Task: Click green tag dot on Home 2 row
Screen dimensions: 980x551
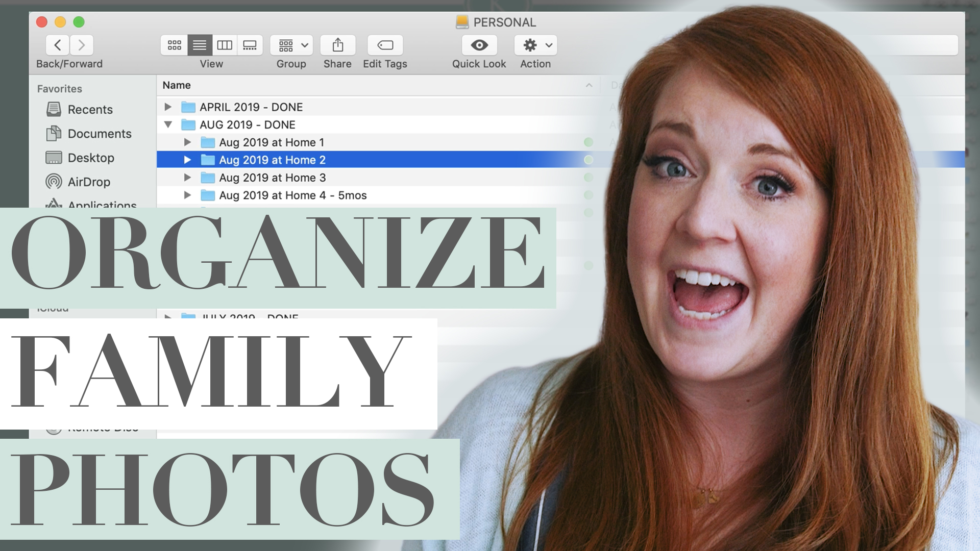Action: (x=589, y=160)
